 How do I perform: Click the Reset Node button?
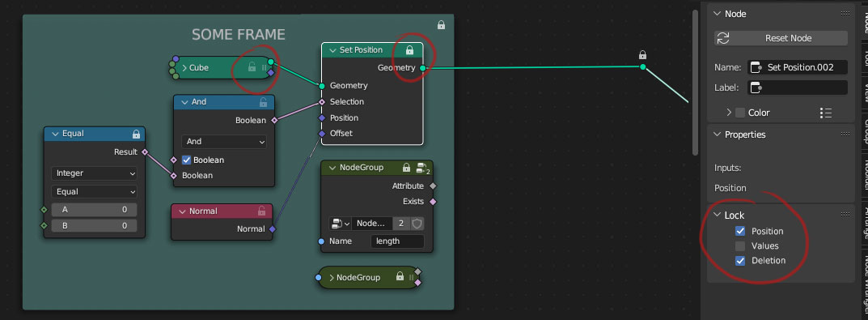coord(781,38)
